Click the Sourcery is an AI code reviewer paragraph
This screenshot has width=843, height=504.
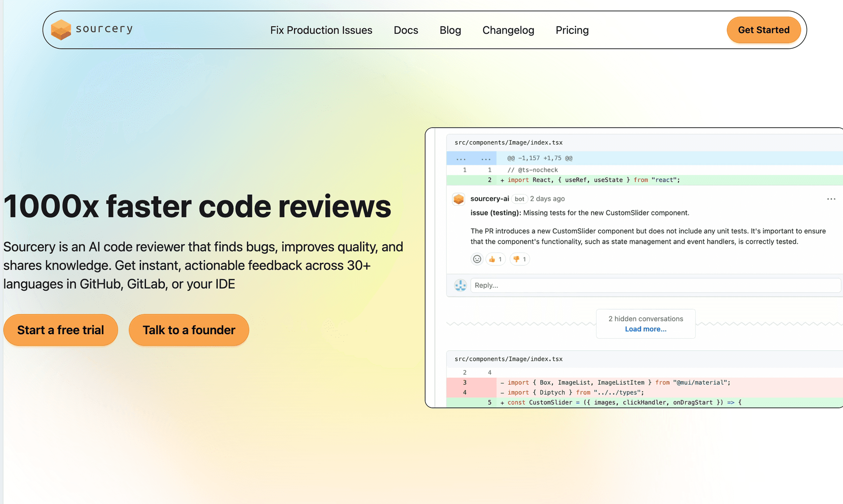coord(203,265)
